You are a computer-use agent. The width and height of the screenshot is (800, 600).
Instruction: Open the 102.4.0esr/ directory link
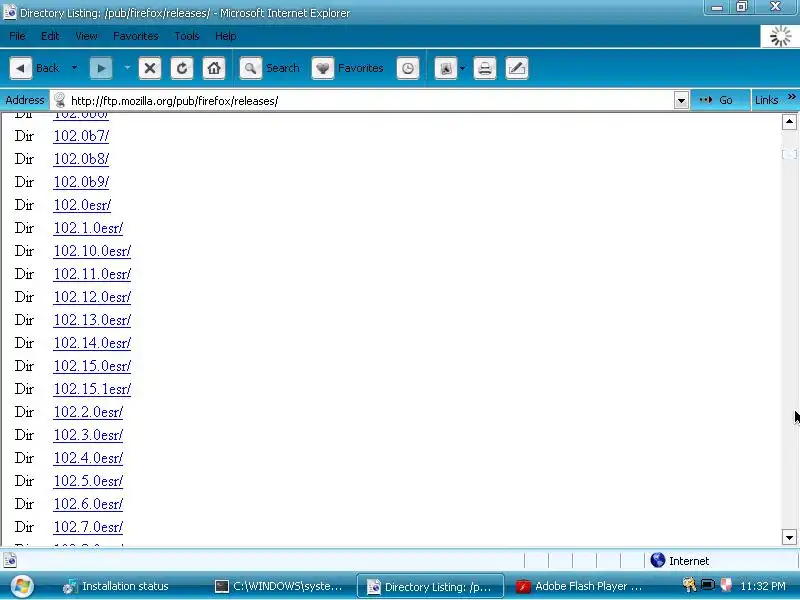(x=88, y=458)
